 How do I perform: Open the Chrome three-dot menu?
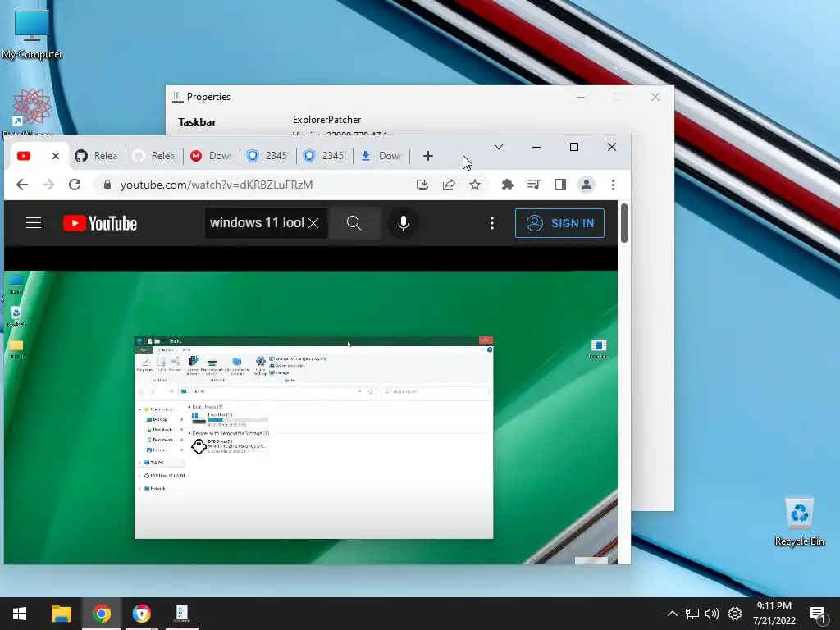pyautogui.click(x=613, y=185)
